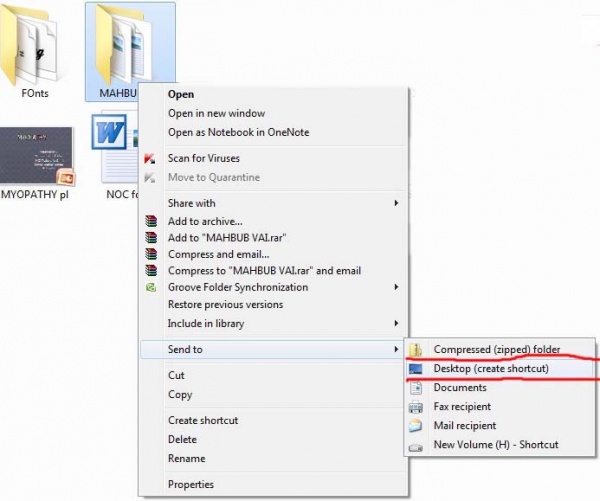The image size is (600, 501).
Task: Select the MYOPATHY PowerPoint file thumbnail
Action: (37, 156)
